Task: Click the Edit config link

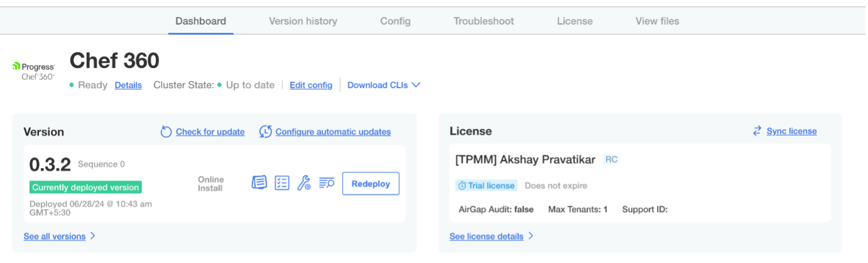Action: click(x=310, y=85)
